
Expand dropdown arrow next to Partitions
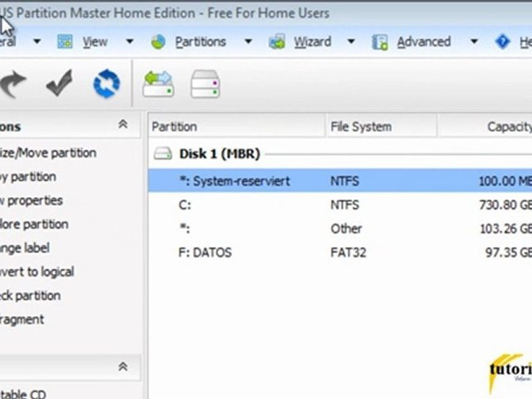(x=248, y=42)
